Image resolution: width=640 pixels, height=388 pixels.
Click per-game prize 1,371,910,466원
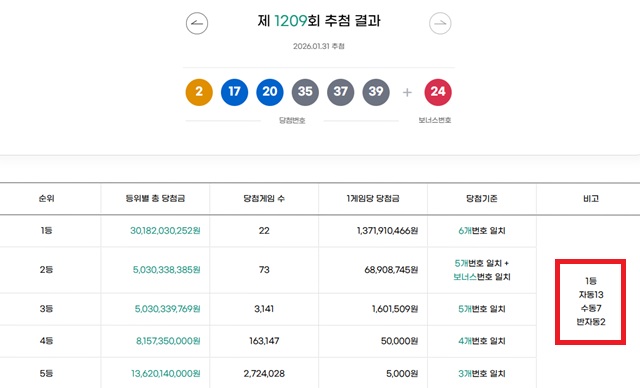pos(387,231)
